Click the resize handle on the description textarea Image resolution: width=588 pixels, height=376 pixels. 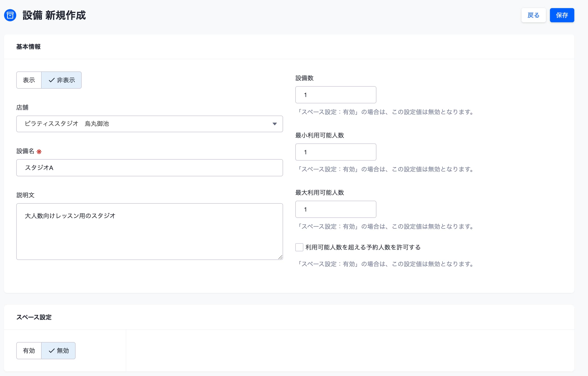280,257
